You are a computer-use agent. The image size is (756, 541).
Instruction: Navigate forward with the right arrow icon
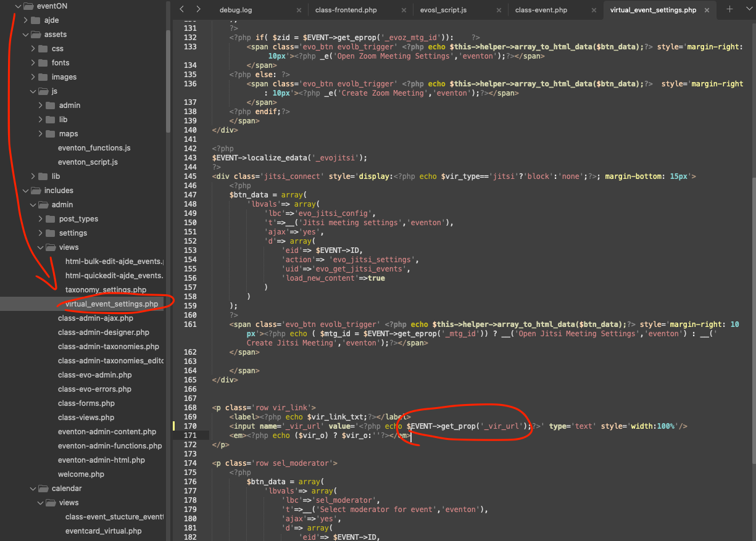click(198, 9)
